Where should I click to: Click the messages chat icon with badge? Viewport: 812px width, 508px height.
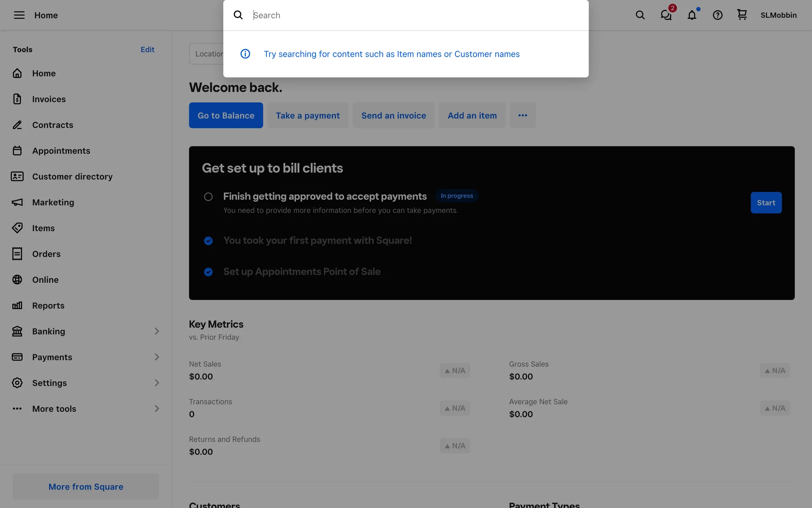point(666,15)
